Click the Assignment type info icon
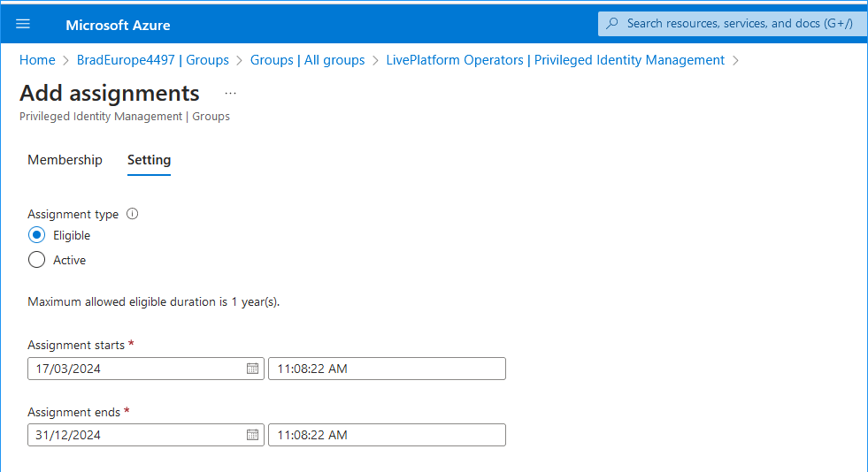This screenshot has height=472, width=868. click(133, 214)
